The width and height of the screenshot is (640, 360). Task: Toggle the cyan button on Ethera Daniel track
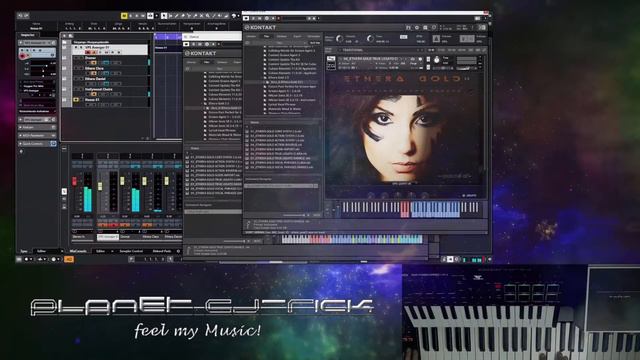(x=106, y=84)
